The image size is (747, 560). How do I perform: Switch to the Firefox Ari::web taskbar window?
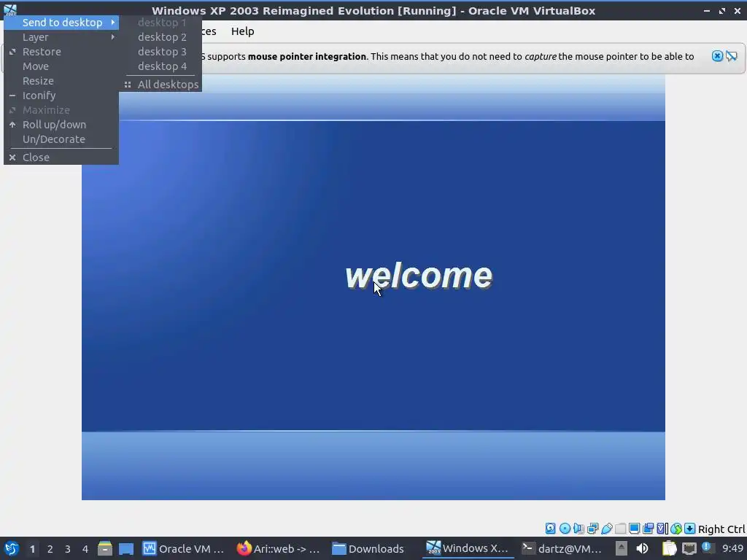pyautogui.click(x=278, y=548)
